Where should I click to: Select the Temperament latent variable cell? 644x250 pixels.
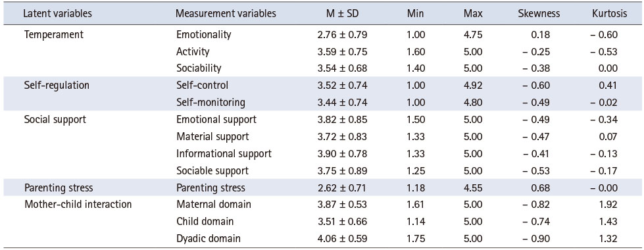(x=54, y=35)
